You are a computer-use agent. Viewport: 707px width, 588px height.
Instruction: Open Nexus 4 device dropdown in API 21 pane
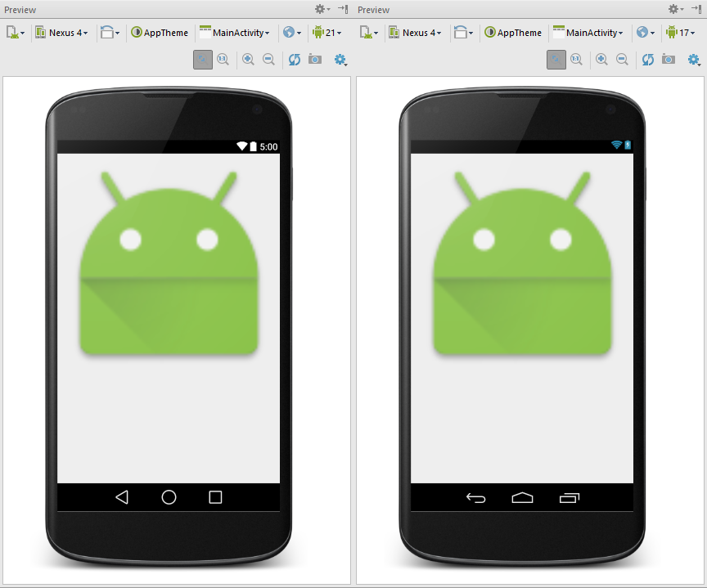(61, 33)
